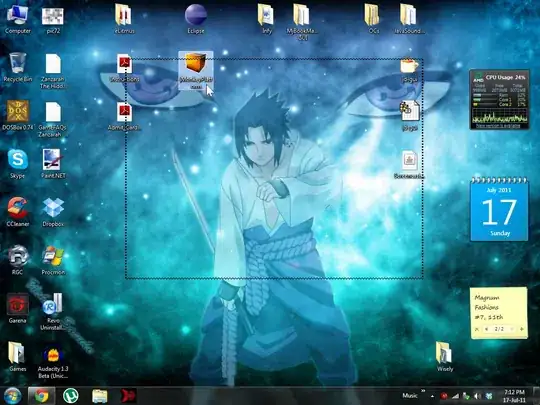Open the network signal tray icon
The height and width of the screenshot is (405, 540).
(x=455, y=396)
